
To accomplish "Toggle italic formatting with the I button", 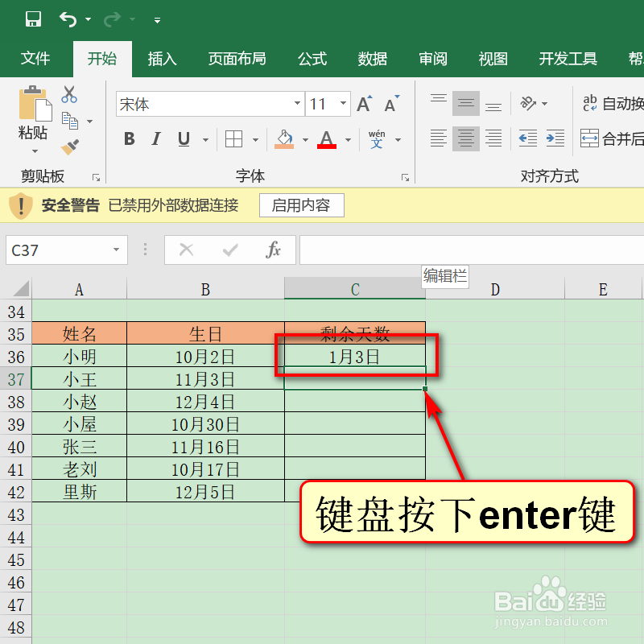I will pos(155,138).
